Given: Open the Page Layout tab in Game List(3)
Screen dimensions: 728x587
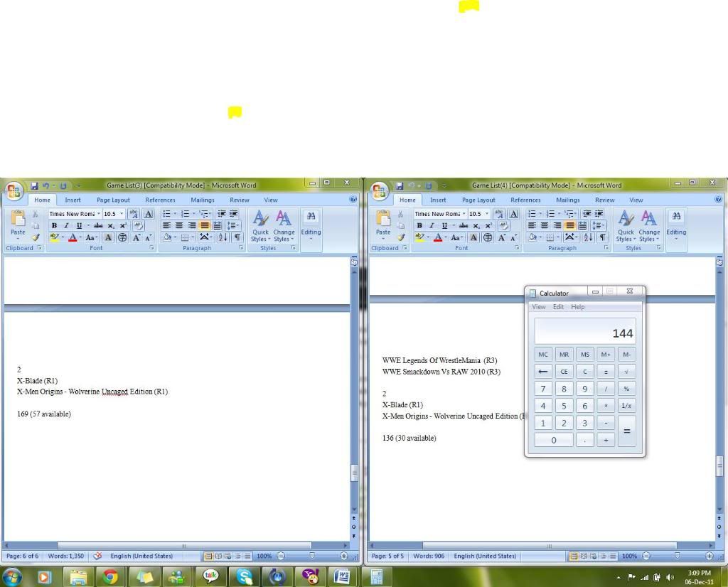Looking at the screenshot, I should pyautogui.click(x=113, y=200).
